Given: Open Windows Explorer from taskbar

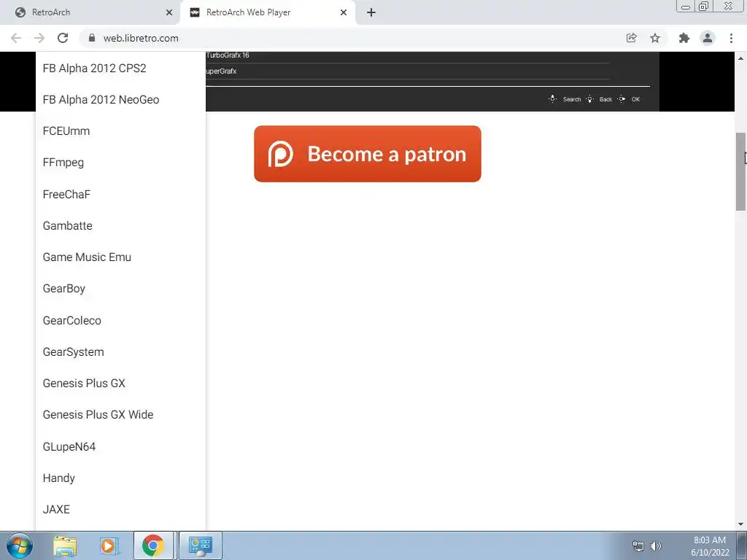Looking at the screenshot, I should [x=65, y=545].
